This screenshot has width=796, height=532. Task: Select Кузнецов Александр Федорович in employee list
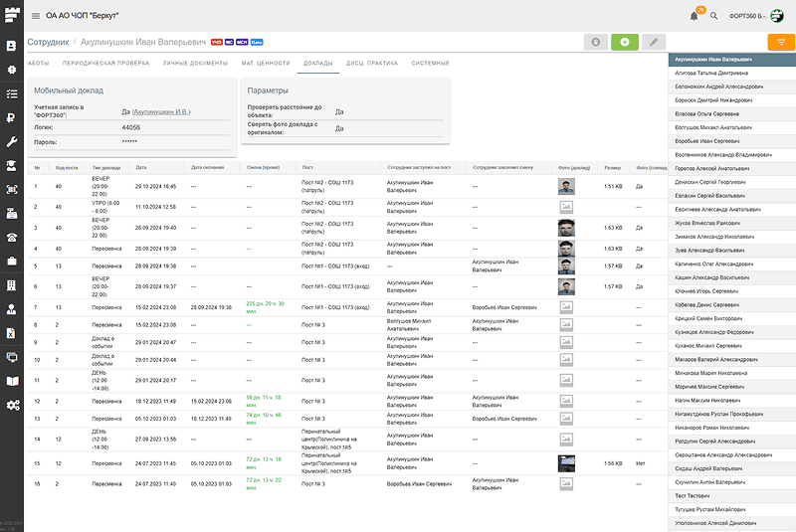pos(732,332)
